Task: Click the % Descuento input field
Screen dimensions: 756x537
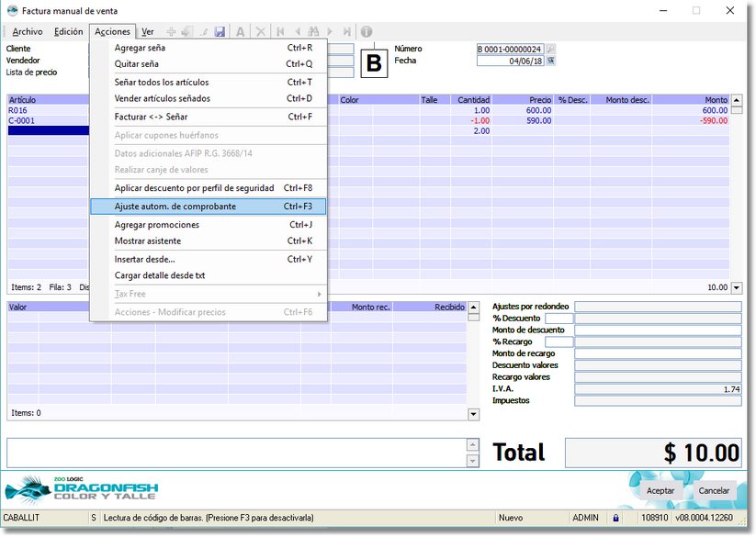Action: [559, 319]
